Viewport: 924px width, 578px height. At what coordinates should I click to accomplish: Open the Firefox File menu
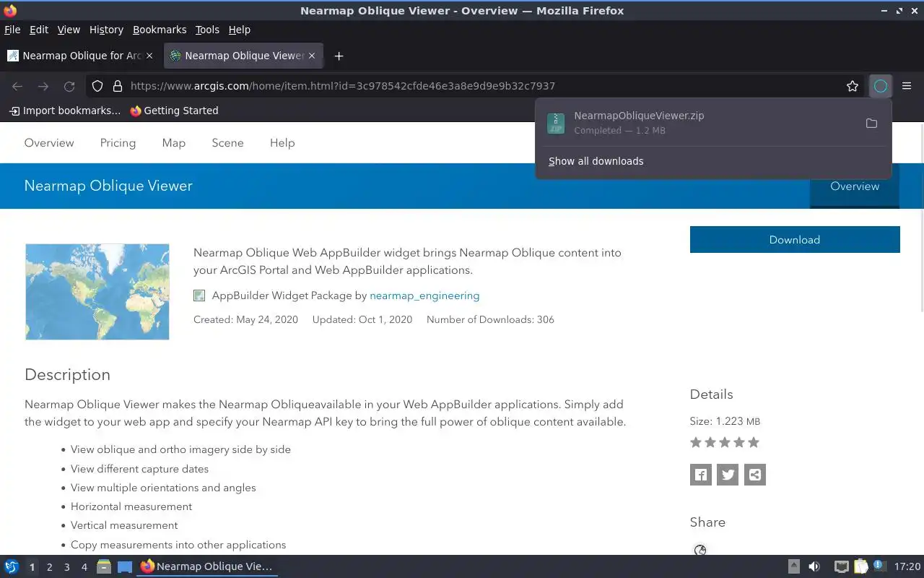[12, 30]
